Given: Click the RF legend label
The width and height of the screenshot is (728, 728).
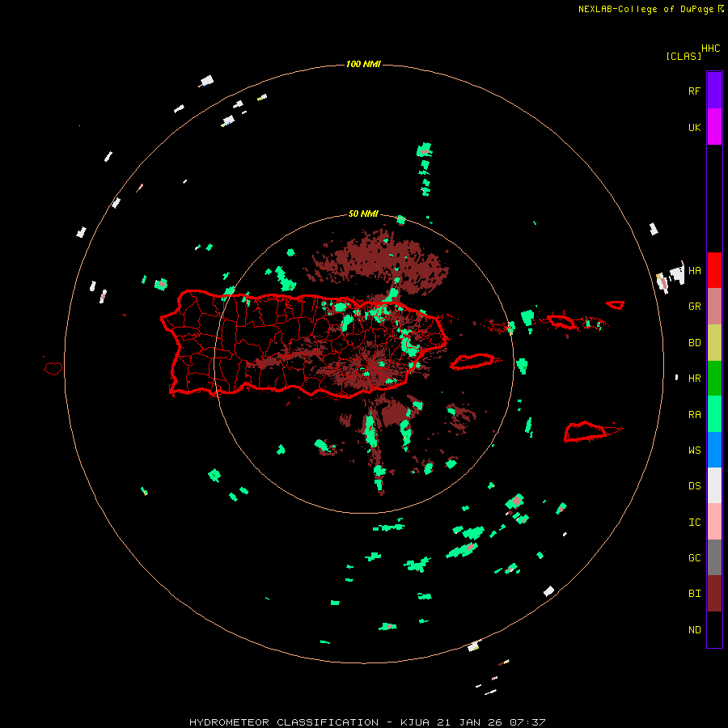Looking at the screenshot, I should coord(694,91).
